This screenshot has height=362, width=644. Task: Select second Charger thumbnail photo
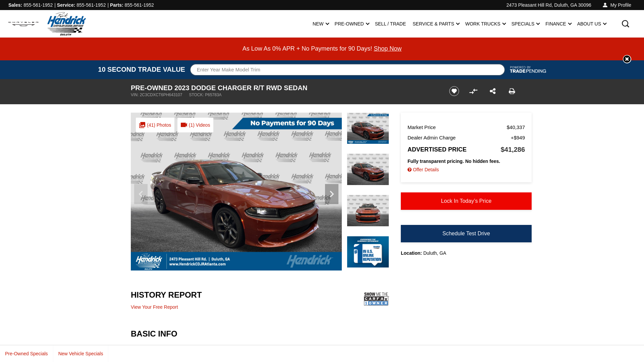point(368,169)
